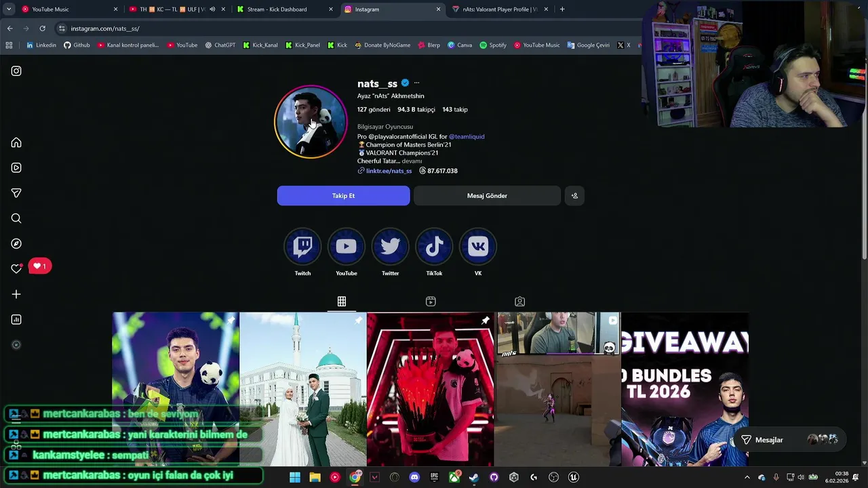Open the Windows Start menu
This screenshot has width=868, height=488.
(x=295, y=477)
